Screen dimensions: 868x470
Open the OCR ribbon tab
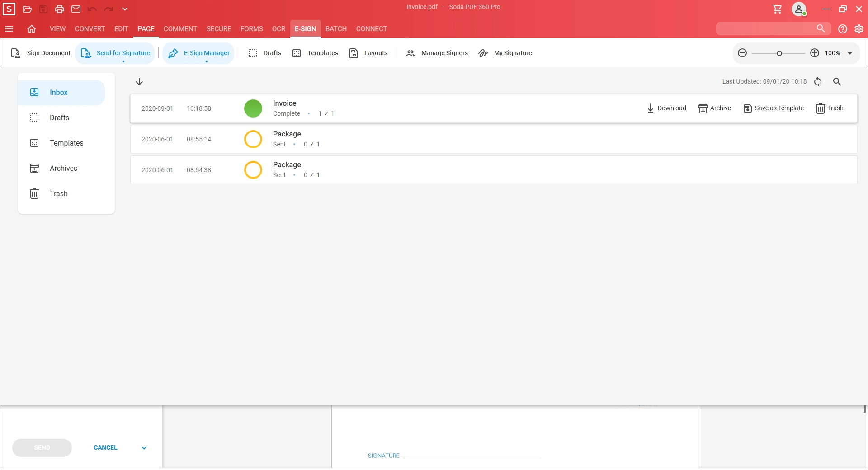279,29
